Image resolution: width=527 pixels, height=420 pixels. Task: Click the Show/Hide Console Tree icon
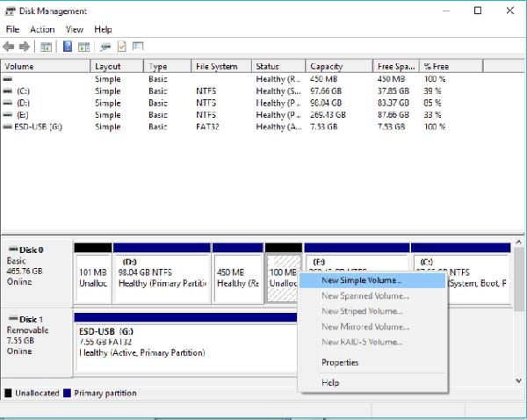pyautogui.click(x=47, y=47)
